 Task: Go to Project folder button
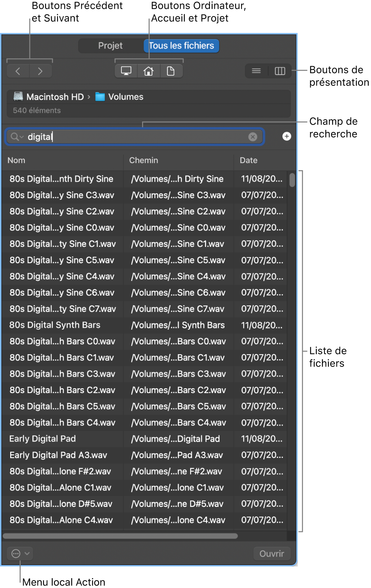point(170,71)
